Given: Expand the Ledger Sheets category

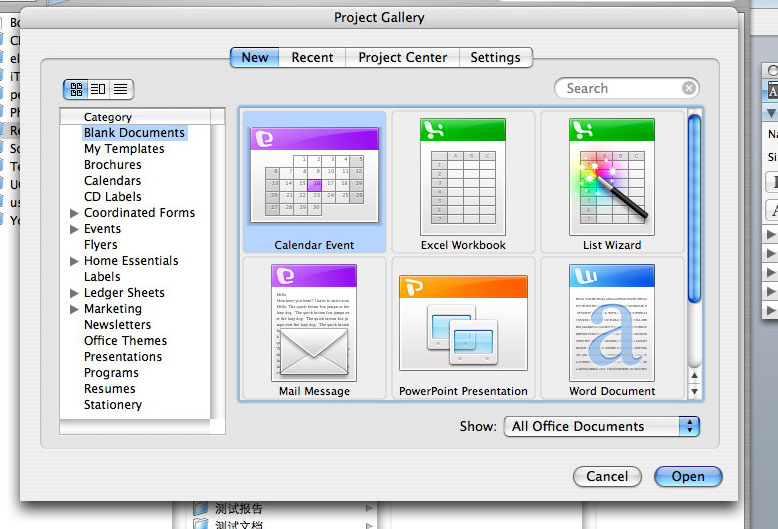Looking at the screenshot, I should (74, 293).
